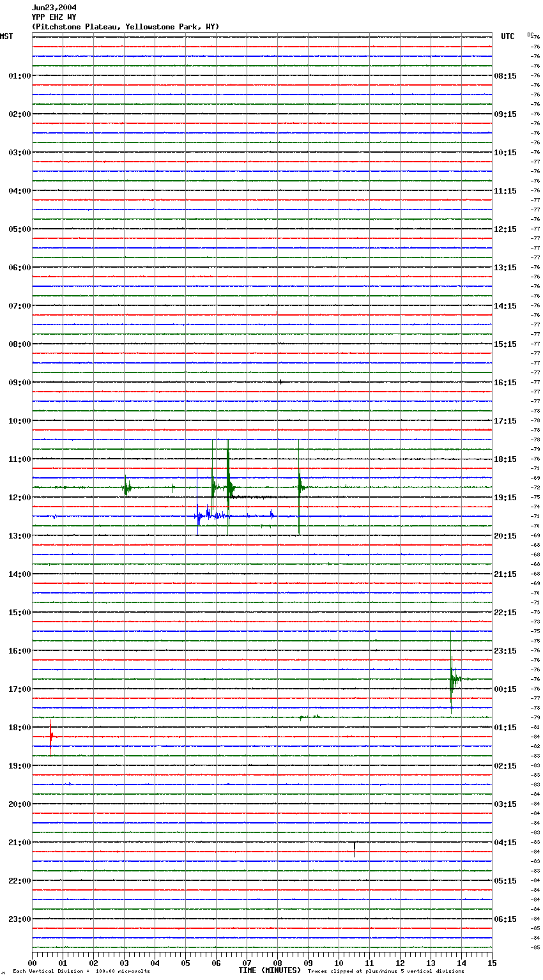Viewport: 543px width, 980px height.
Task: Click the green event spike past minute 8
Action: tap(299, 487)
